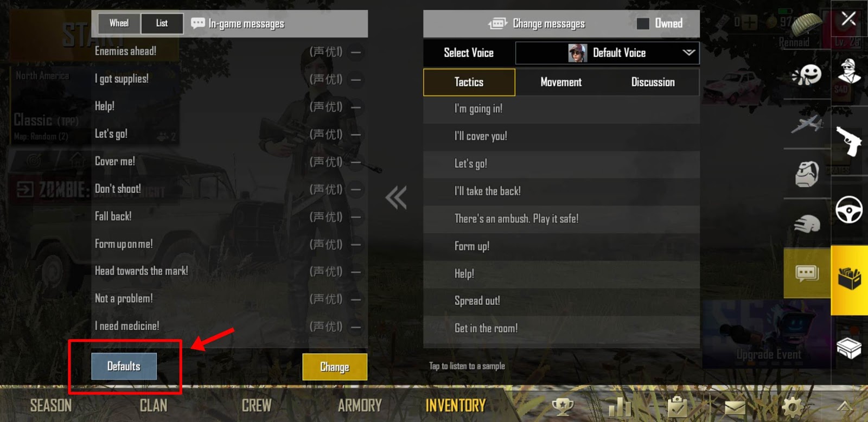Click the Defaults button
The image size is (868, 422).
(x=124, y=366)
